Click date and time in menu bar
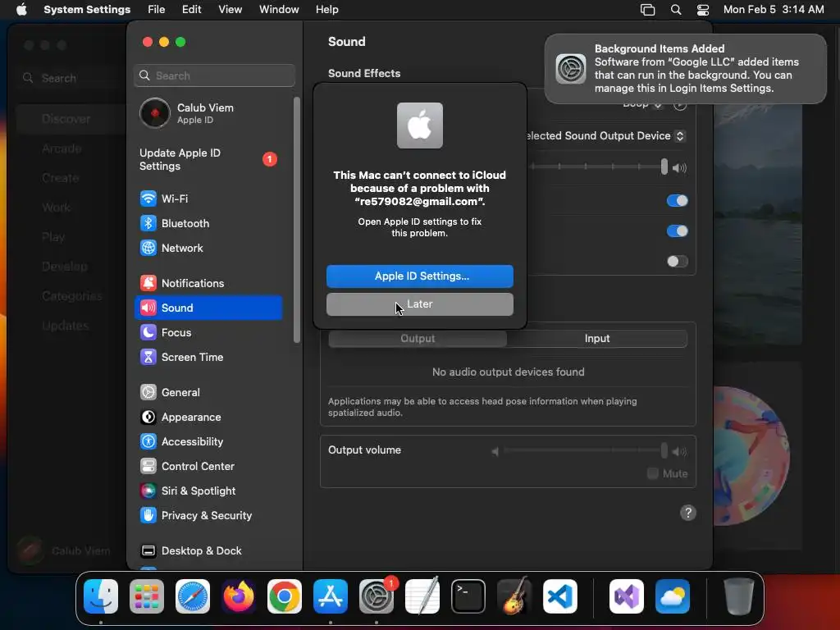840x630 pixels. [x=774, y=10]
